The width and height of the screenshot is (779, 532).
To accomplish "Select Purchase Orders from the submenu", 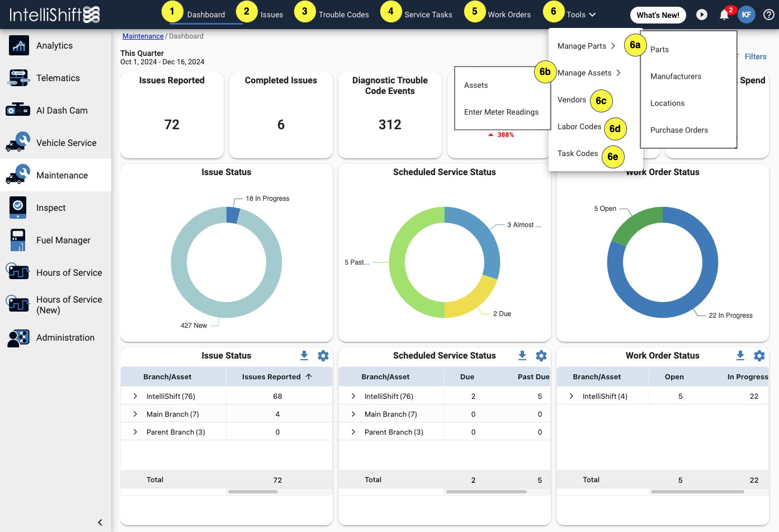I will click(x=679, y=130).
